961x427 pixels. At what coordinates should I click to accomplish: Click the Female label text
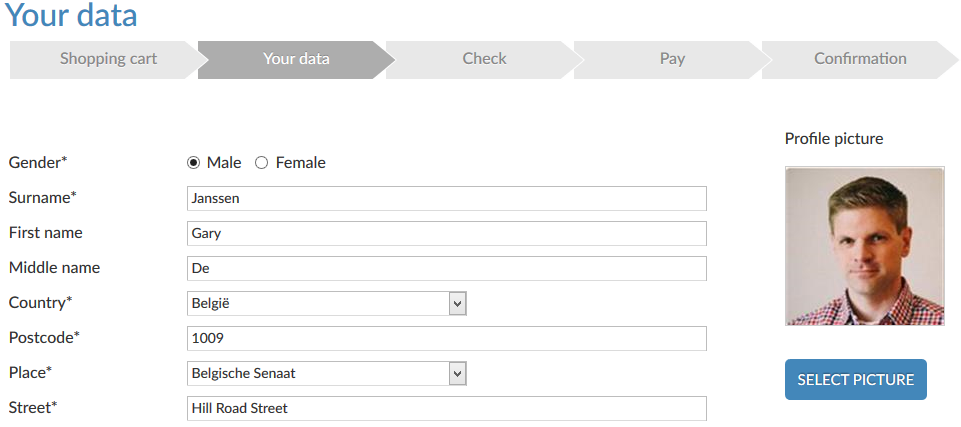pyautogui.click(x=300, y=163)
